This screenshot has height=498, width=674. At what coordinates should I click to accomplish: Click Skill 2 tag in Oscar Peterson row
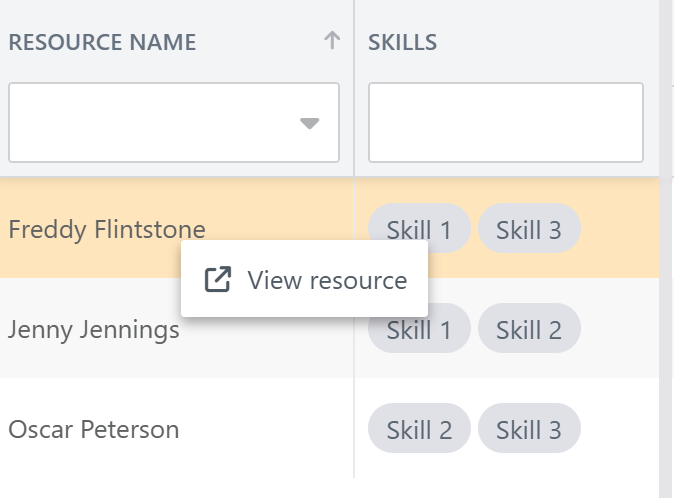pyautogui.click(x=419, y=429)
